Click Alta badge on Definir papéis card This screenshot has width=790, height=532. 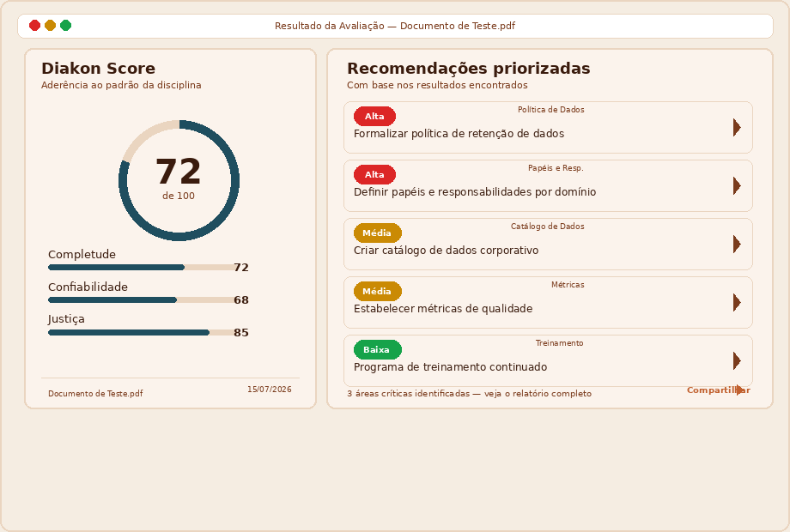click(x=374, y=175)
